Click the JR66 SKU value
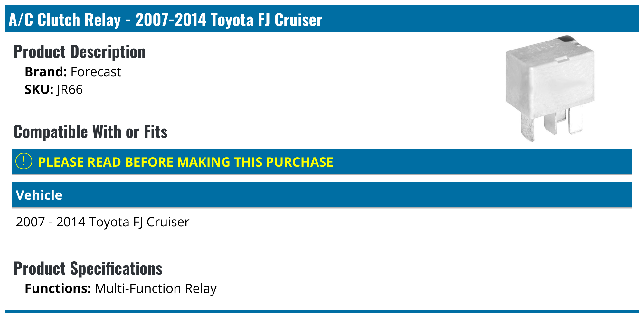 click(x=70, y=89)
